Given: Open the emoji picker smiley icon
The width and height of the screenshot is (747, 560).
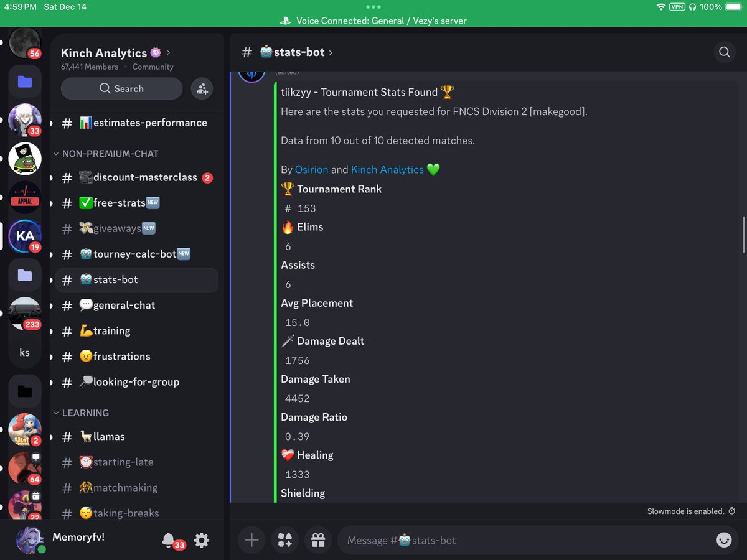Looking at the screenshot, I should tap(724, 540).
